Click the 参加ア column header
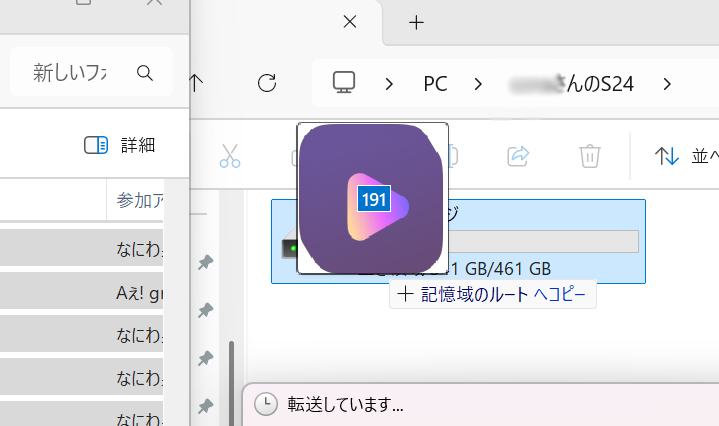The image size is (719, 426). click(140, 200)
